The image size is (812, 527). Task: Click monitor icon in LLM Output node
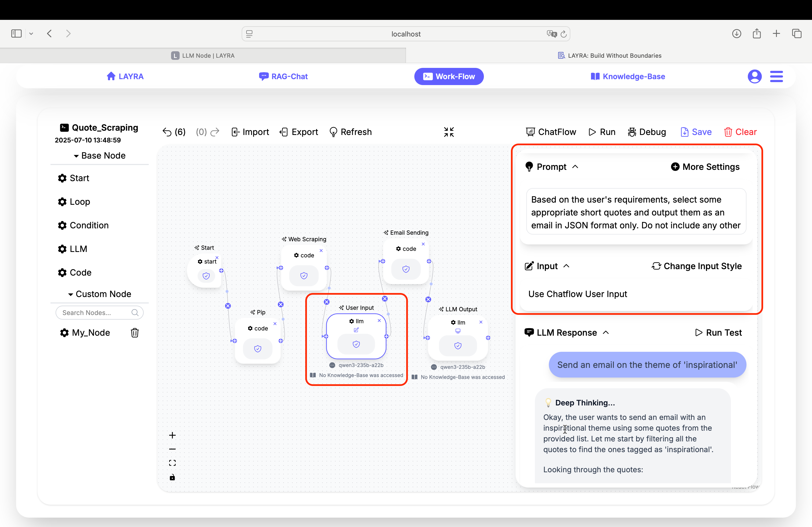coord(458,331)
